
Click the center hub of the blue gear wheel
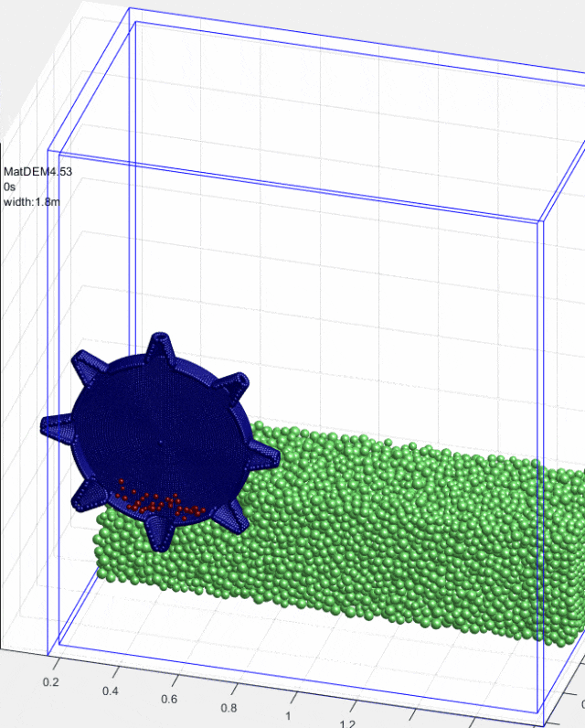(x=161, y=445)
